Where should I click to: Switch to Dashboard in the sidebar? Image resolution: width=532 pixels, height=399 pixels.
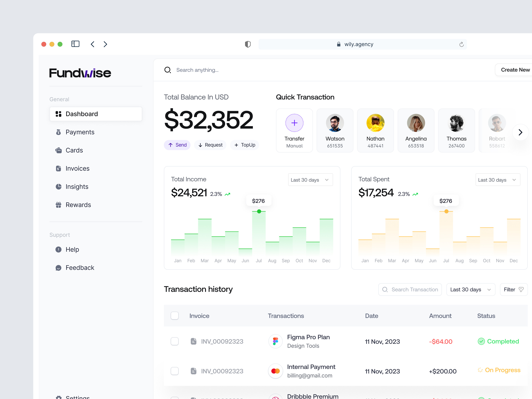click(82, 114)
